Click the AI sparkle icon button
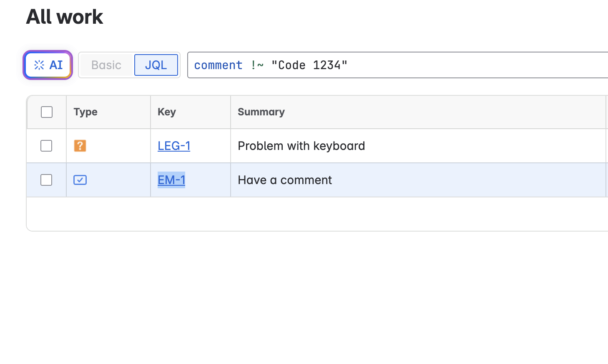The width and height of the screenshot is (608, 364). [x=48, y=65]
